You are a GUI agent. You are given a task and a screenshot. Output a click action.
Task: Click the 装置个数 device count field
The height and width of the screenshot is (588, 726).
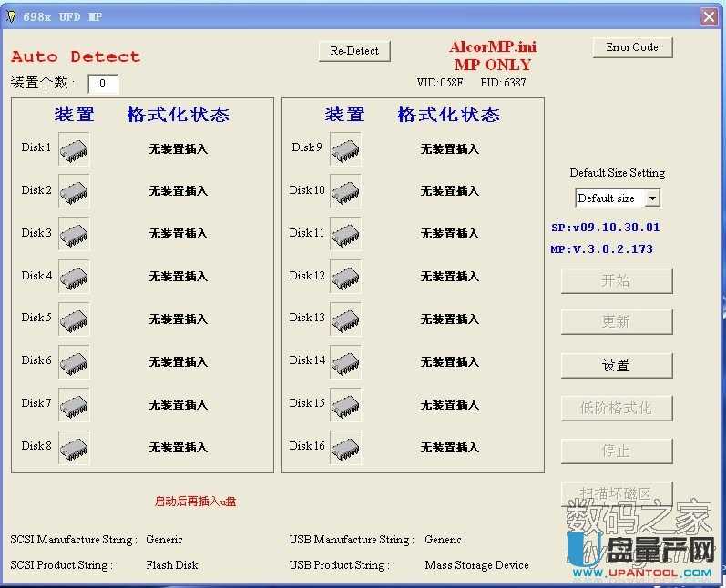[x=103, y=84]
